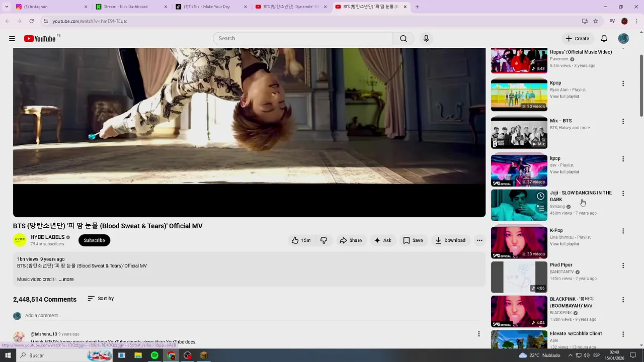The image size is (644, 362).
Task: Click the video player area
Action: (x=249, y=132)
